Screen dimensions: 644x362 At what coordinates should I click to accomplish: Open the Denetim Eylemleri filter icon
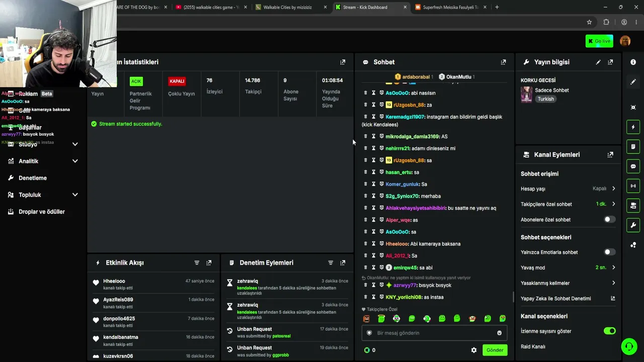point(331,262)
